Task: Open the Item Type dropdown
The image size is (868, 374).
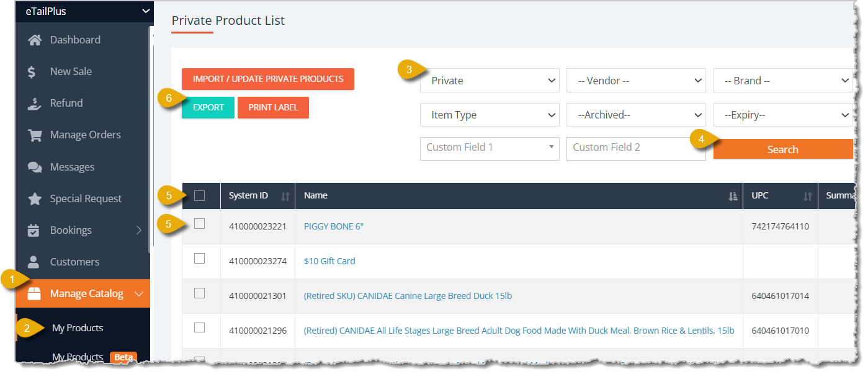Action: 490,115
